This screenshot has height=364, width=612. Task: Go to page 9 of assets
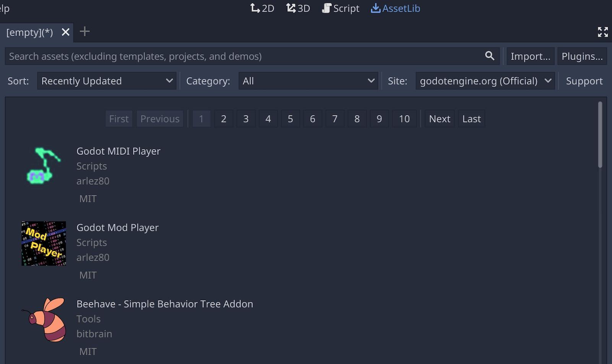[x=379, y=119]
